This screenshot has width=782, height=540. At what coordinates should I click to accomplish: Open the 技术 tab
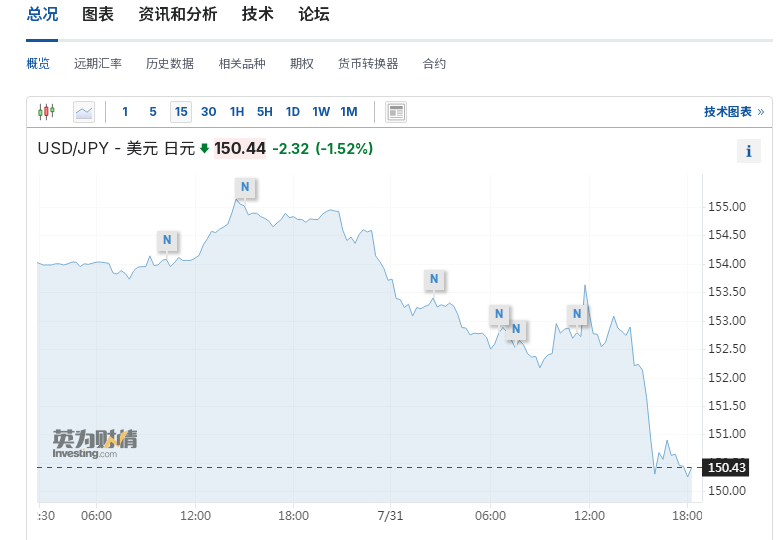257,15
